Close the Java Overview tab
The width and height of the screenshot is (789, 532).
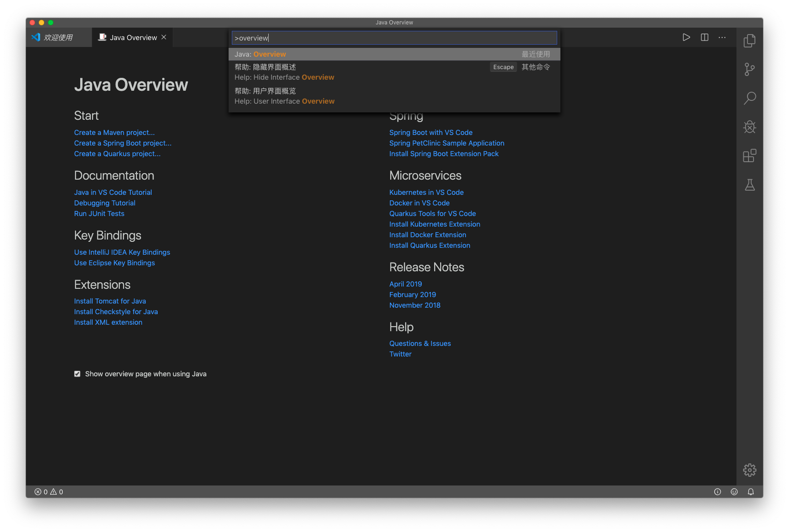pos(164,37)
